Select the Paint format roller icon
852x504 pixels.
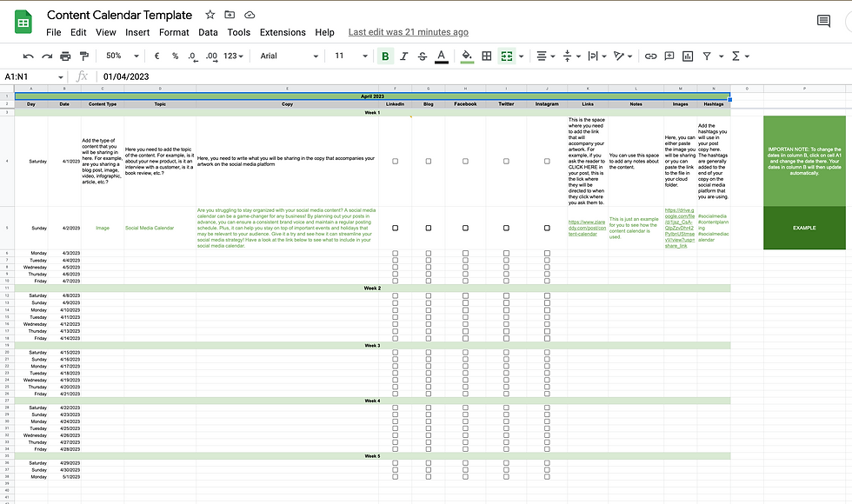coord(83,56)
